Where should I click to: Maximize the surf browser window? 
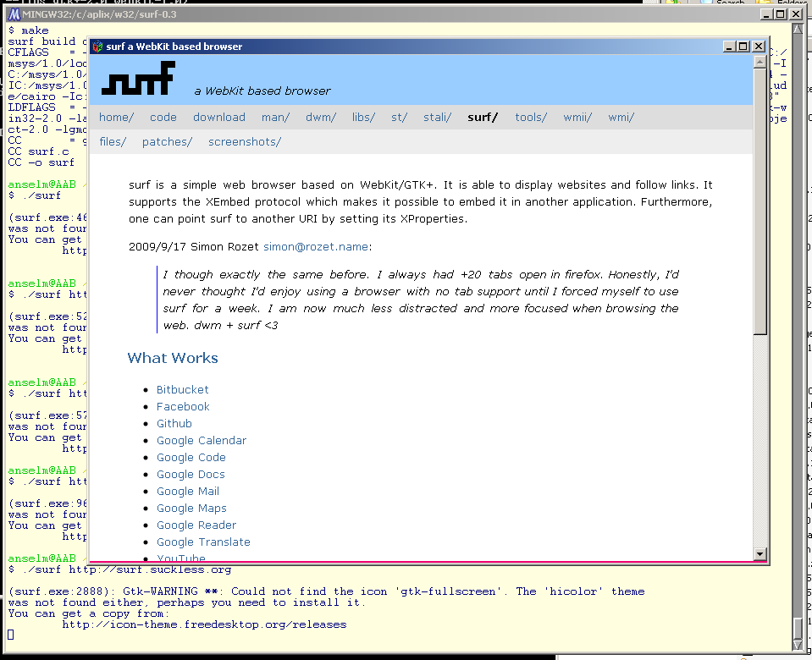(x=743, y=47)
